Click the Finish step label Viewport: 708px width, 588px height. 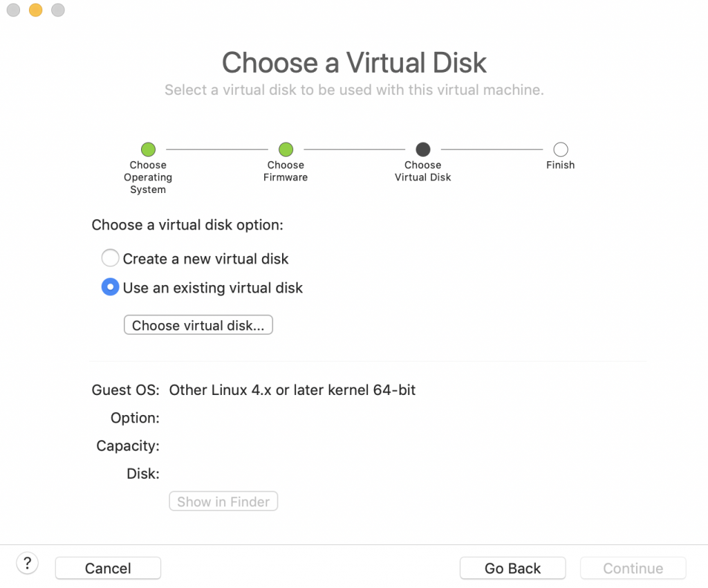click(x=560, y=165)
